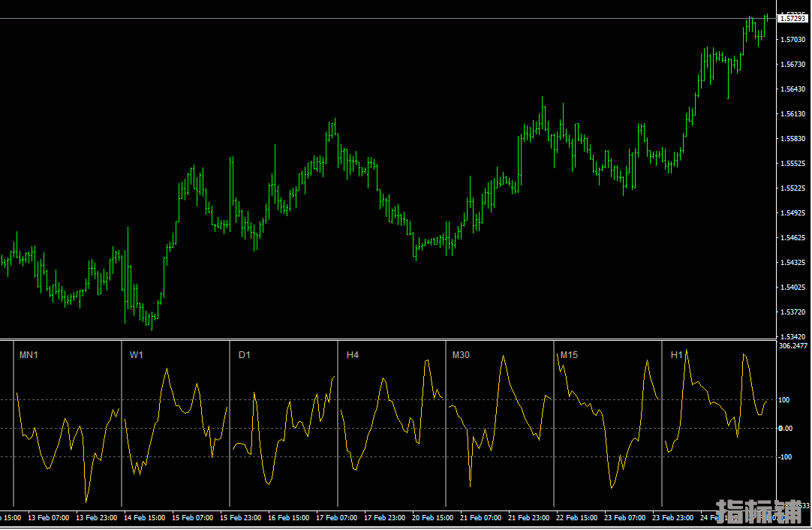Image resolution: width=812 pixels, height=530 pixels.
Task: Click the 20 Feb 15:00 time label
Action: coord(434,518)
